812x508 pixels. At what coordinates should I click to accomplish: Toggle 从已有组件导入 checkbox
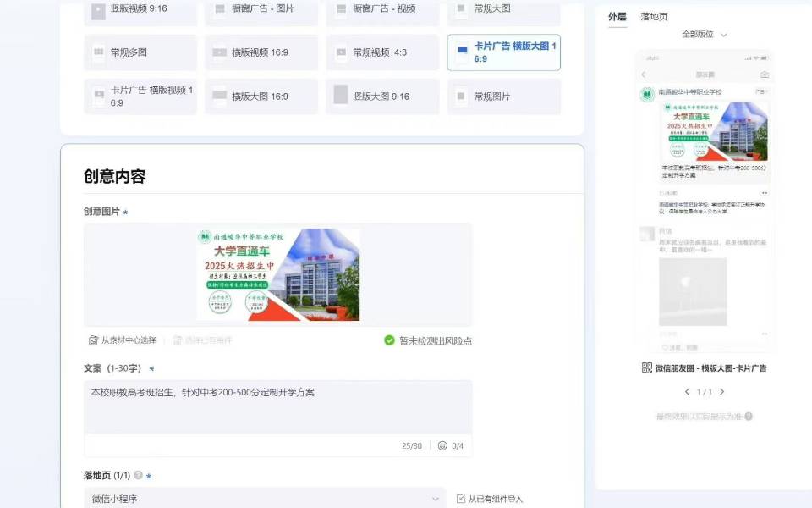(461, 499)
